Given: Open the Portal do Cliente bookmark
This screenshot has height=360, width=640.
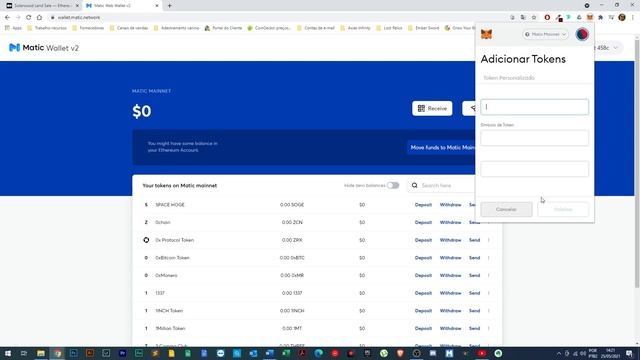Looking at the screenshot, I should [223, 28].
